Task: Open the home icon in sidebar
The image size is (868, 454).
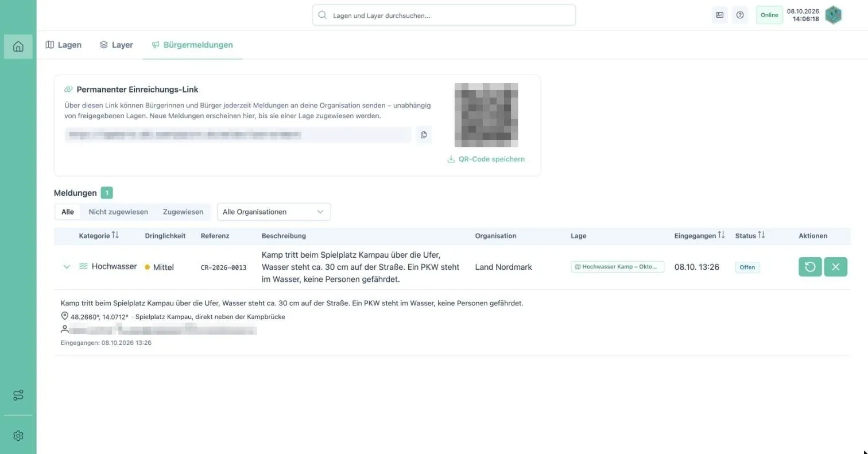Action: [18, 46]
